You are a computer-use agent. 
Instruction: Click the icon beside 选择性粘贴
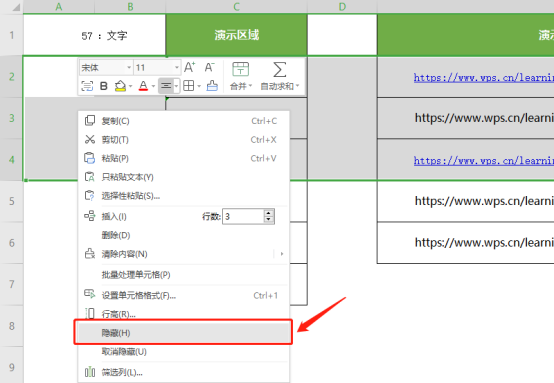(90, 195)
